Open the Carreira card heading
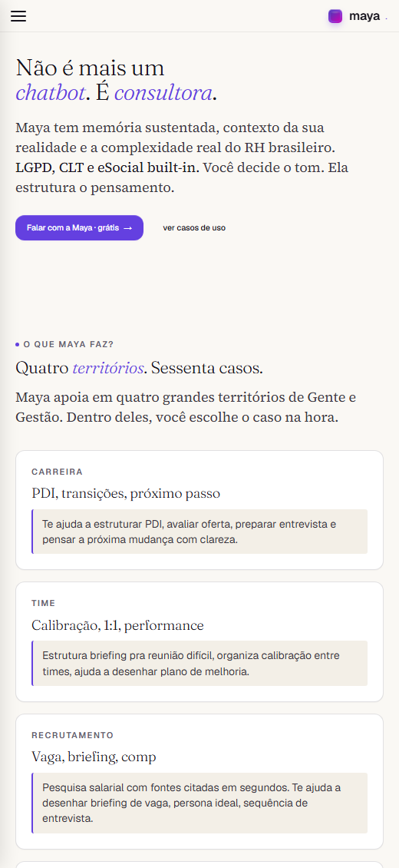 (58, 472)
